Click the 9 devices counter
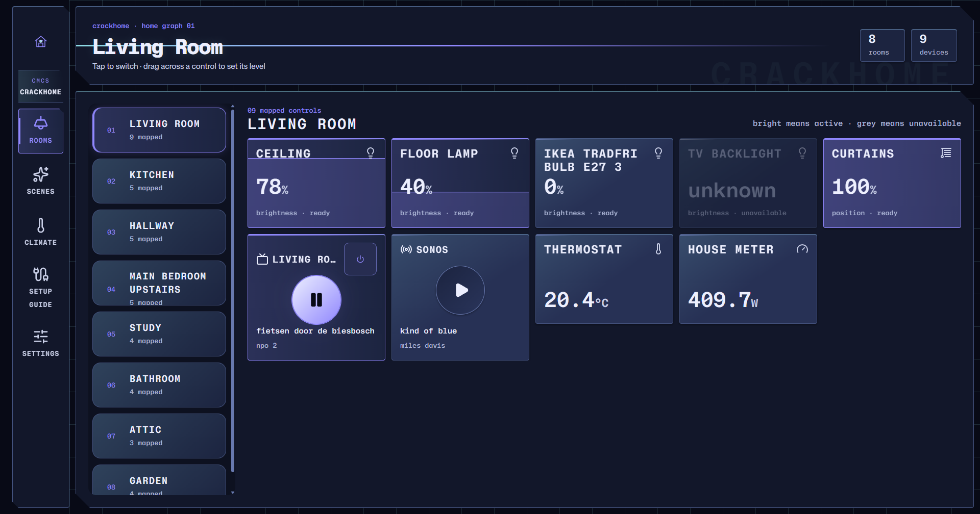This screenshot has width=980, height=514. [x=934, y=45]
